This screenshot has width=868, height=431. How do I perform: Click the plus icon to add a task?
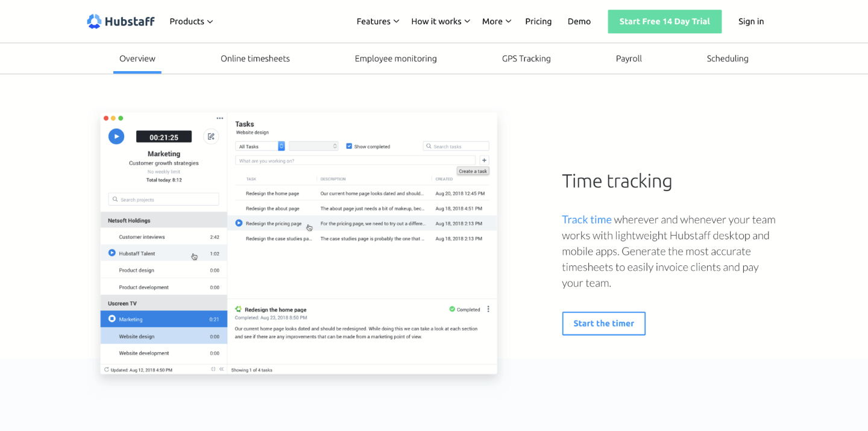point(484,160)
